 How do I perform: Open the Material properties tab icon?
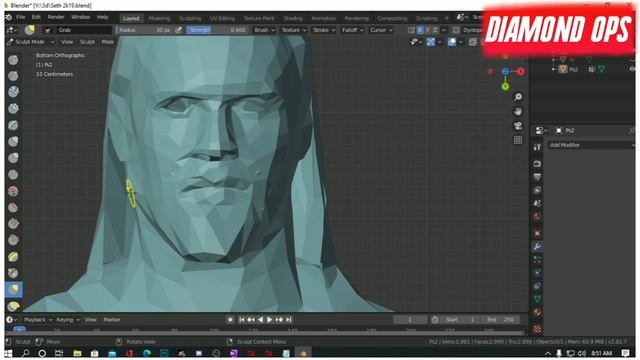tap(537, 312)
